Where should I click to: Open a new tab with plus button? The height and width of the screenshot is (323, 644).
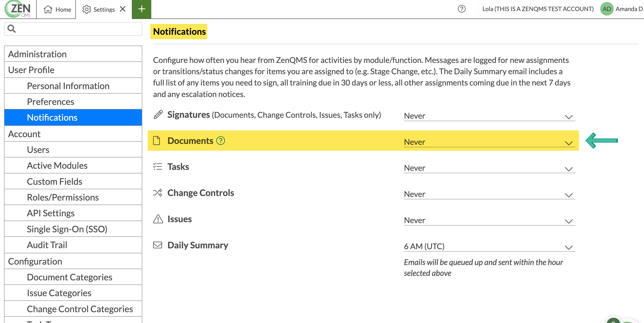tap(142, 9)
